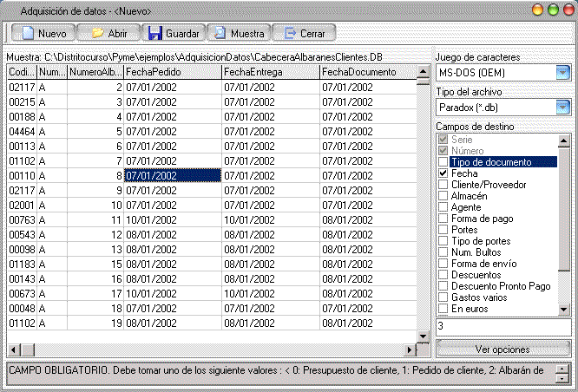Viewport: 578px width, 392px height.
Task: Select the FechaEntrega column header
Action: [271, 72]
